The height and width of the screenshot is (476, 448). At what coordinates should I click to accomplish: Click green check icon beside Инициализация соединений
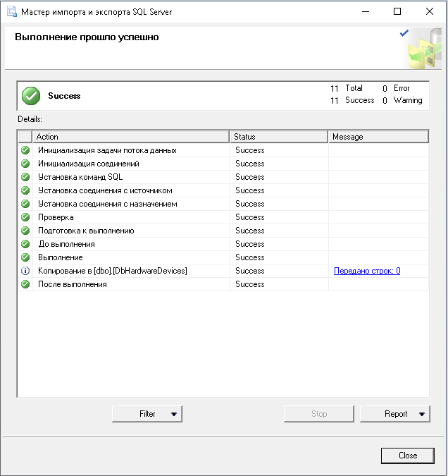(x=25, y=164)
